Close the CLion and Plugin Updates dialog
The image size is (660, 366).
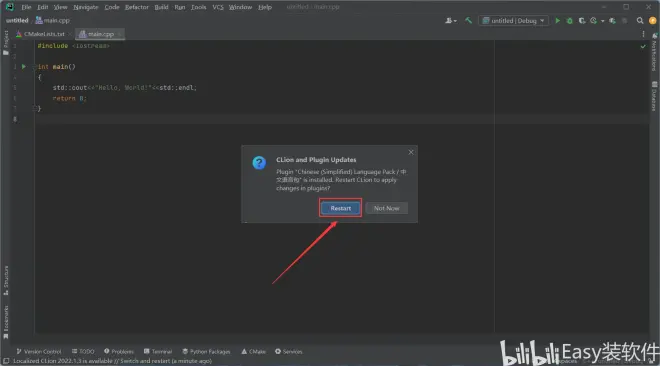pyautogui.click(x=411, y=152)
